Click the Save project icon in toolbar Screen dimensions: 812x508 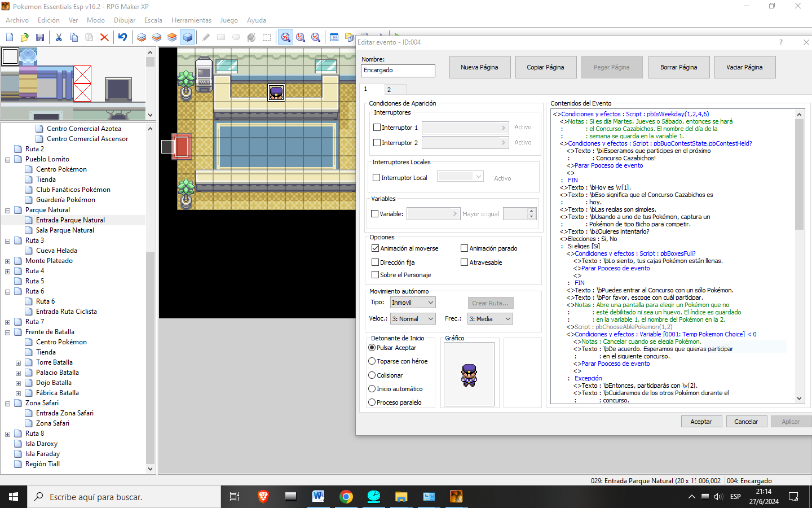coord(40,37)
